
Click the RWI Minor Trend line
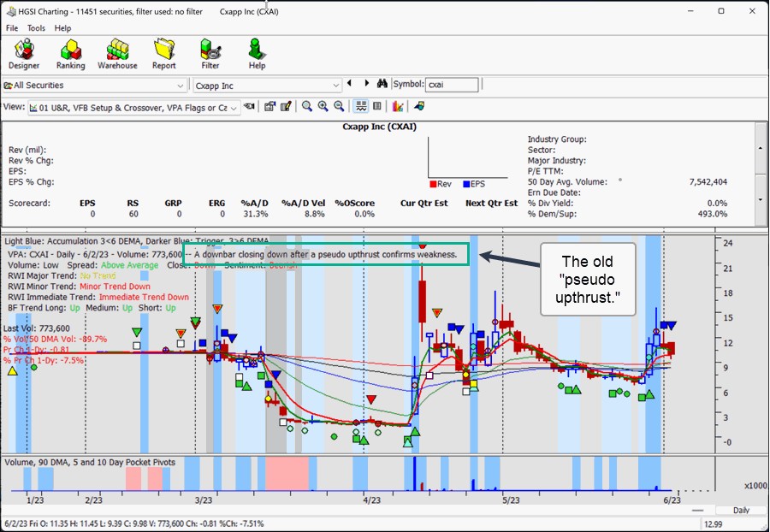point(79,287)
